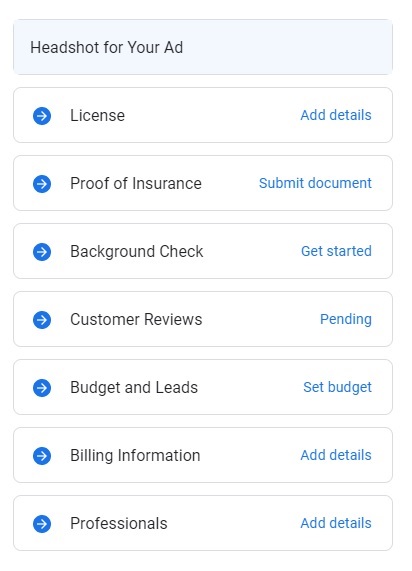The image size is (412, 571).
Task: Select the Billing Information row label
Action: pos(135,456)
